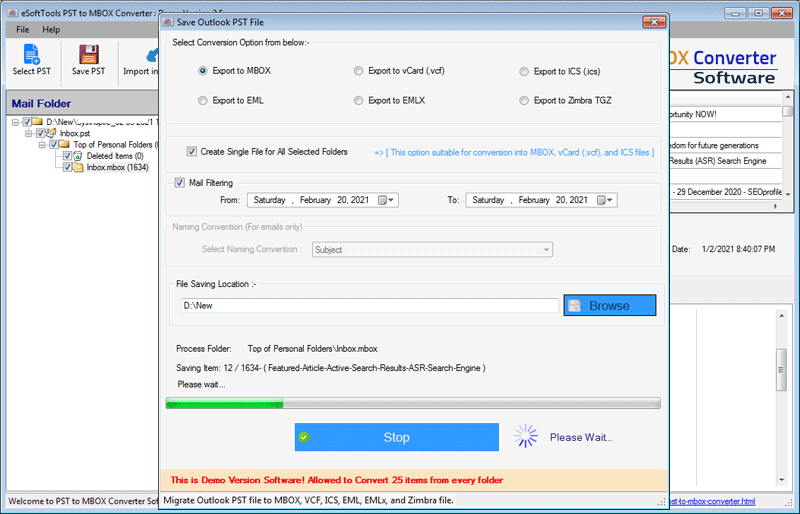Click the Save PST floppy disk icon
This screenshot has width=800, height=514.
coord(88,54)
